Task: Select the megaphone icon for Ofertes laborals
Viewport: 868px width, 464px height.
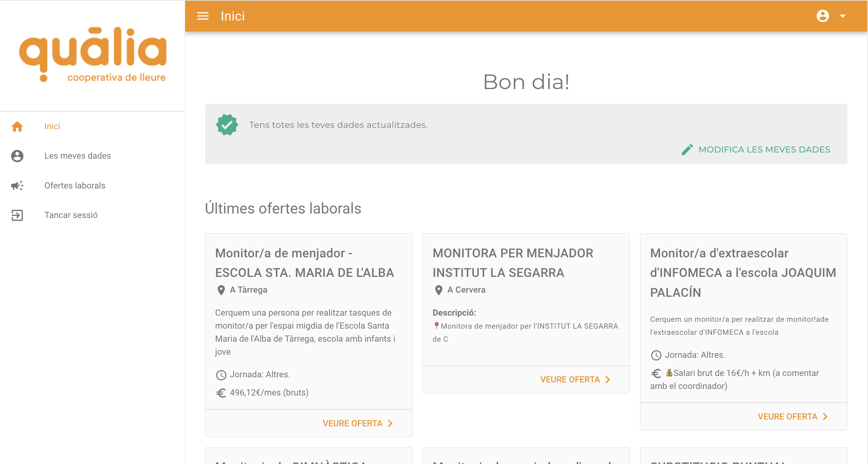Action: (x=17, y=185)
